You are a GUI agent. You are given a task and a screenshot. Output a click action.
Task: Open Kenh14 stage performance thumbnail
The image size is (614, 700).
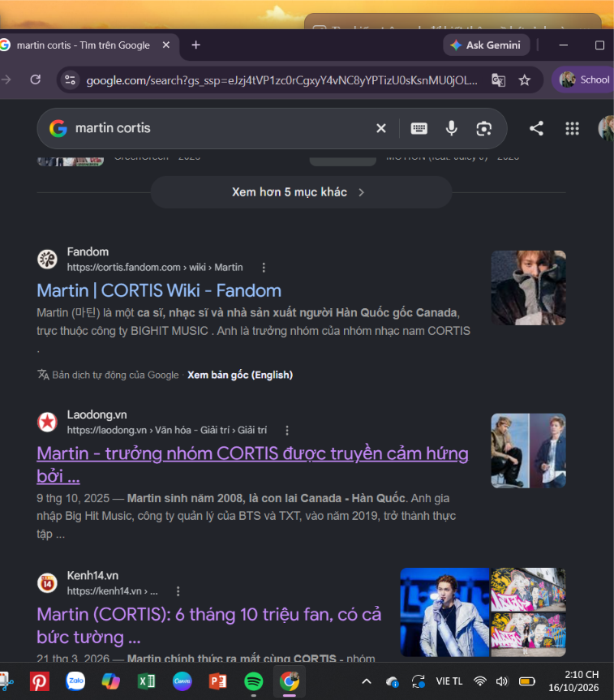(x=444, y=612)
